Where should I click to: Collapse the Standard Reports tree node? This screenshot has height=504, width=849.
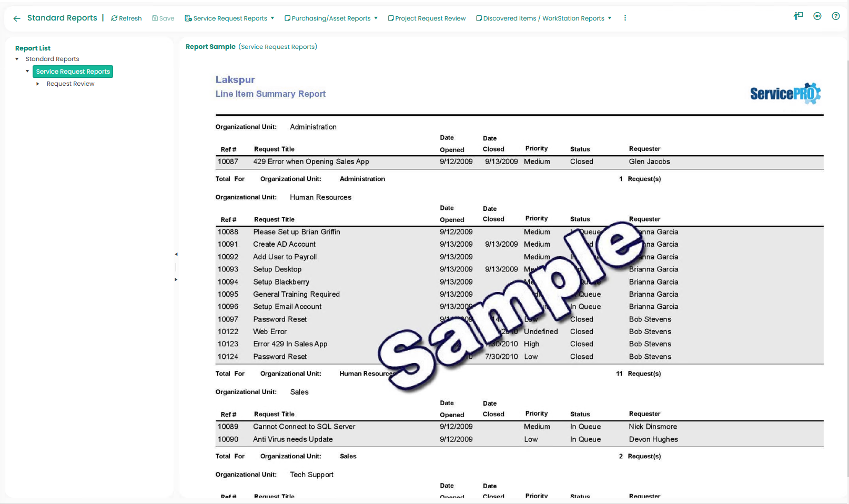click(x=17, y=59)
